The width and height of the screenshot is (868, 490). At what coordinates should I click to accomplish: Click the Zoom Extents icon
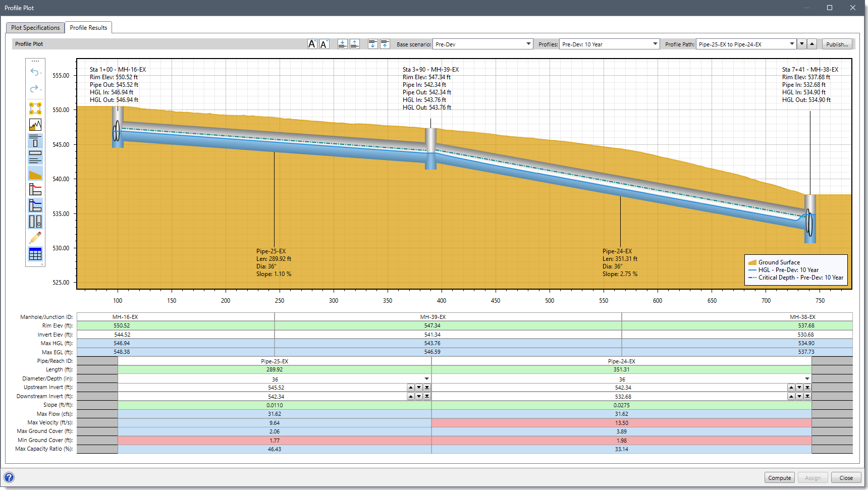(35, 108)
